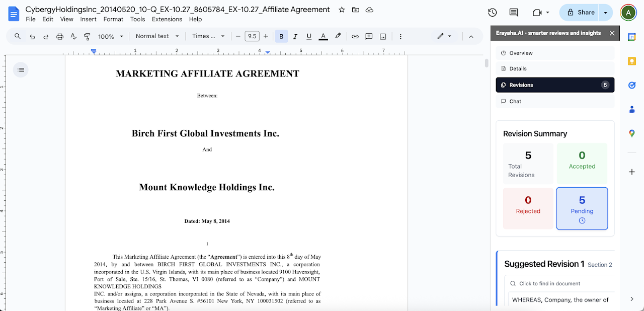This screenshot has width=644, height=311.
Task: Open Google Tasks side panel icon
Action: 632,85
